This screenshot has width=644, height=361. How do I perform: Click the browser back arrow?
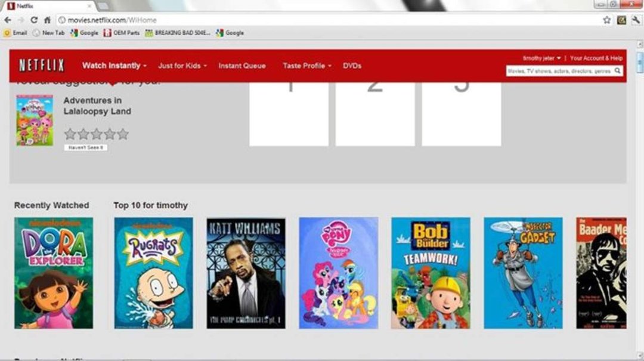(8, 20)
